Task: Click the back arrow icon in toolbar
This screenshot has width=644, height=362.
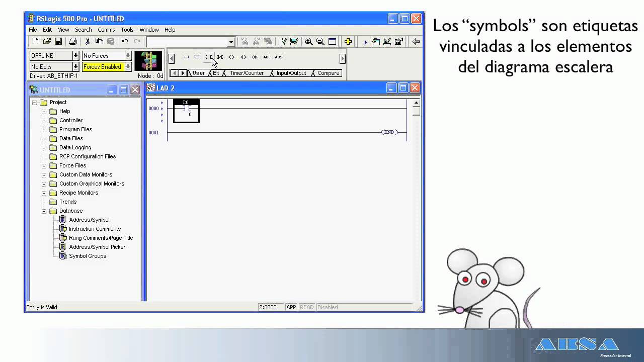Action: tap(416, 42)
